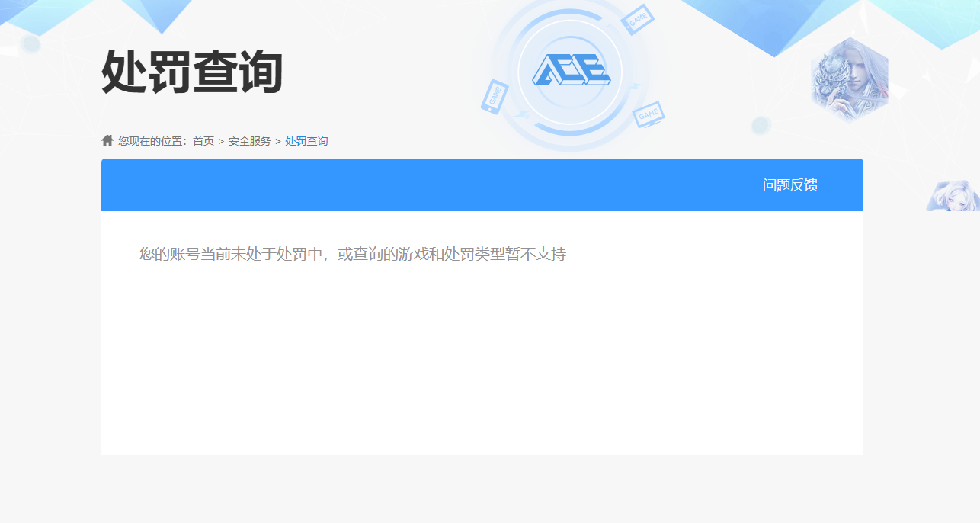The width and height of the screenshot is (980, 523).
Task: Click the 处罚查询 page heading
Action: 192,72
